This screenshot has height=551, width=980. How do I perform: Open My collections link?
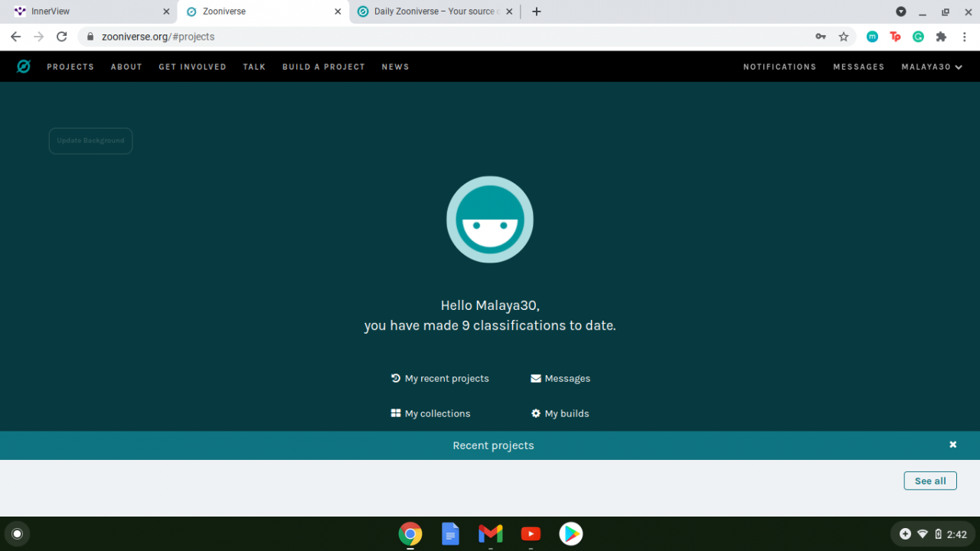[x=430, y=413]
